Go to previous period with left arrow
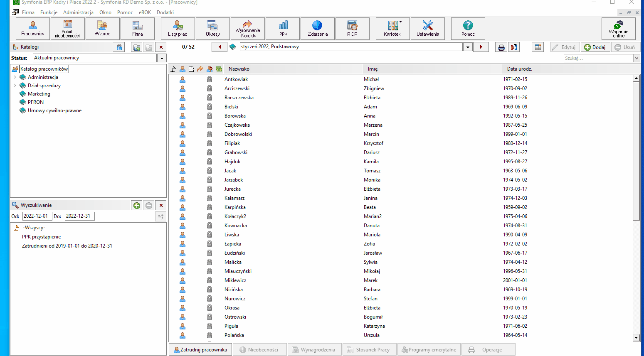644x356 pixels. [220, 47]
